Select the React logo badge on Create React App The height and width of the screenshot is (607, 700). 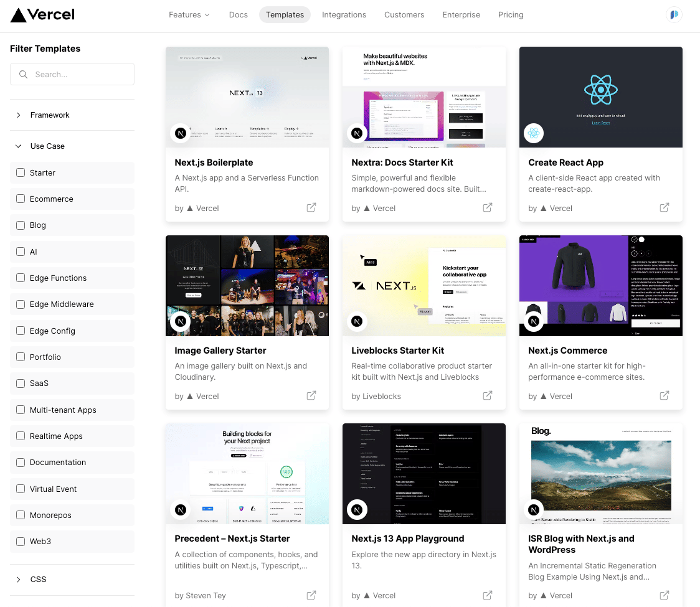point(534,133)
